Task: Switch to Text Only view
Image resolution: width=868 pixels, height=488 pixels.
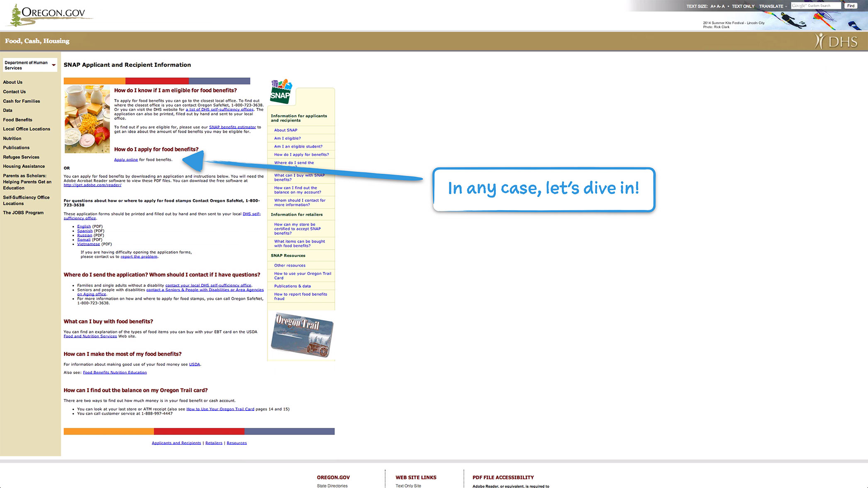Action: 743,6
